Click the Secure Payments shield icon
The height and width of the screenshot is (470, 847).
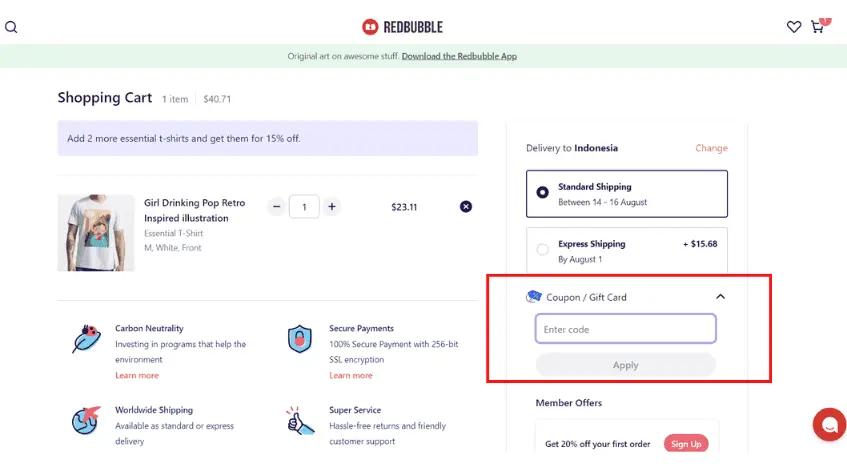click(x=300, y=339)
